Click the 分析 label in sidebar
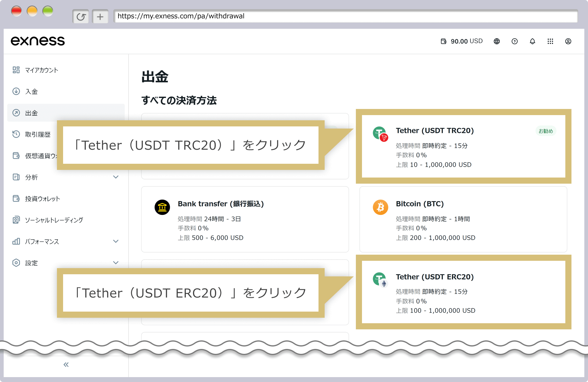Screen dimensions: 588x382 click(x=32, y=177)
